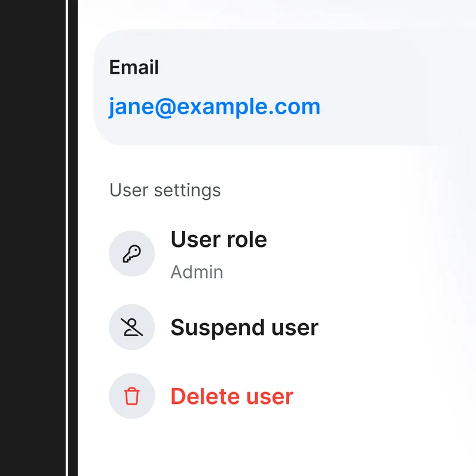Click the thin white vertical divider line

67,238
